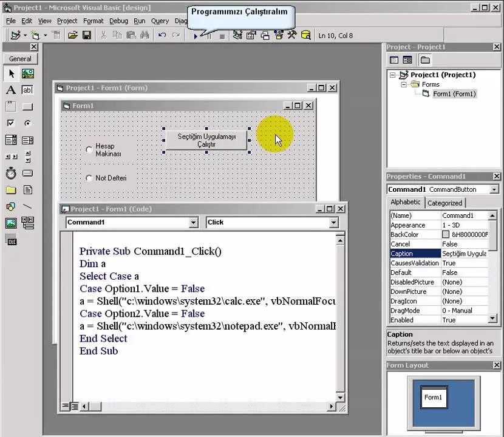Toggle Procedure View at code window bottom
The width and height of the screenshot is (504, 437).
[x=65, y=407]
